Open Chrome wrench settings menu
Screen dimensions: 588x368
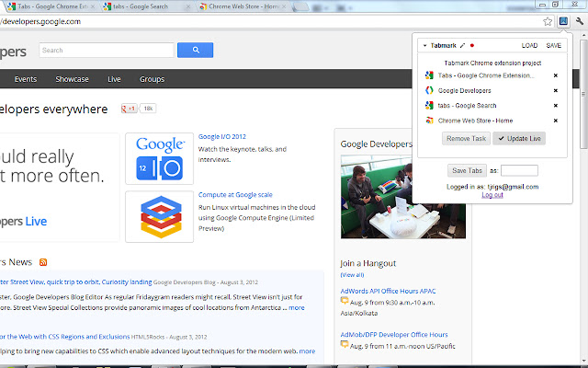(580, 21)
